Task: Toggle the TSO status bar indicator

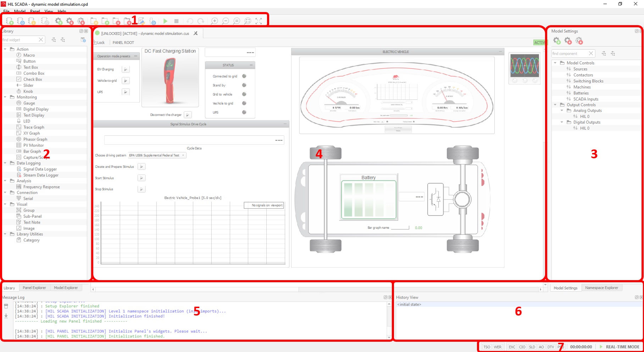Action: [x=487, y=347]
